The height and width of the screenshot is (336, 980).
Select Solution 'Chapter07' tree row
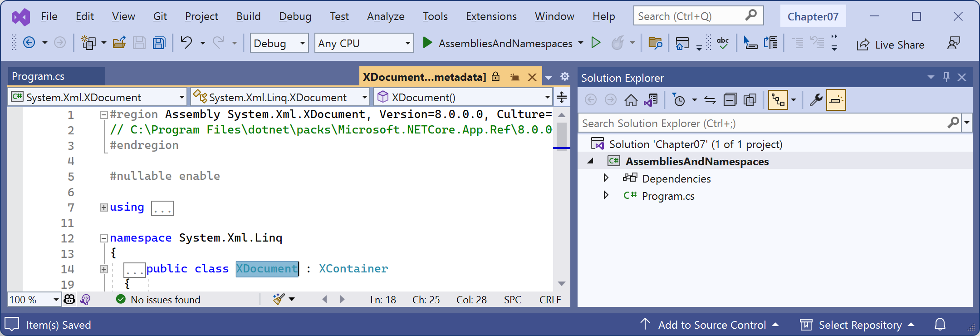775,144
